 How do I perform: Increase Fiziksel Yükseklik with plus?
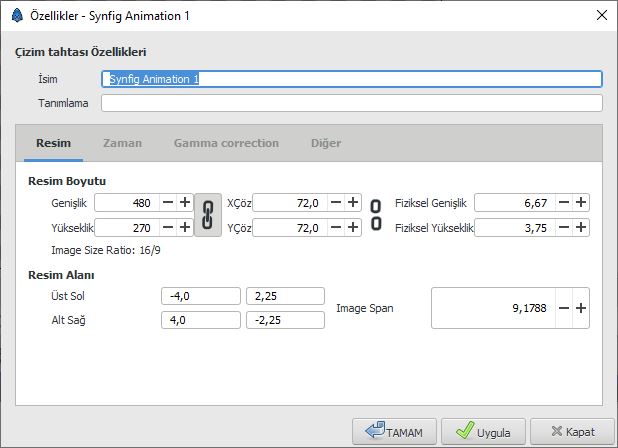pyautogui.click(x=581, y=227)
